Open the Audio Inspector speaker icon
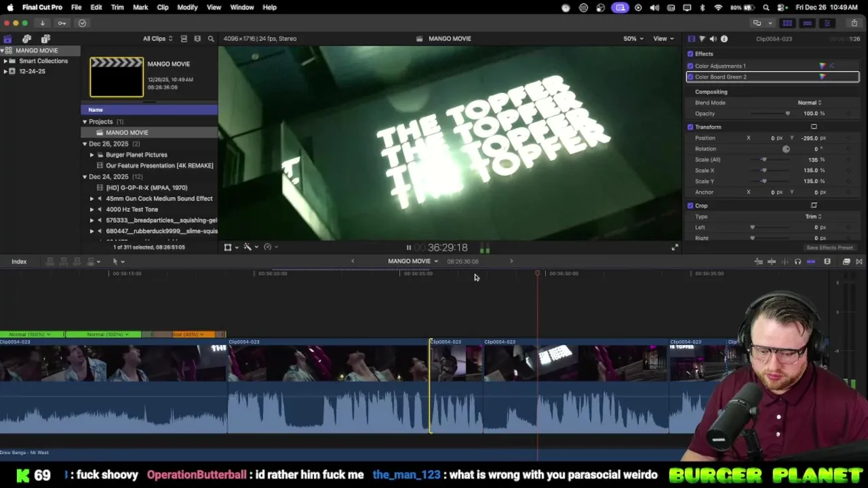The height and width of the screenshot is (488, 868). (x=713, y=39)
